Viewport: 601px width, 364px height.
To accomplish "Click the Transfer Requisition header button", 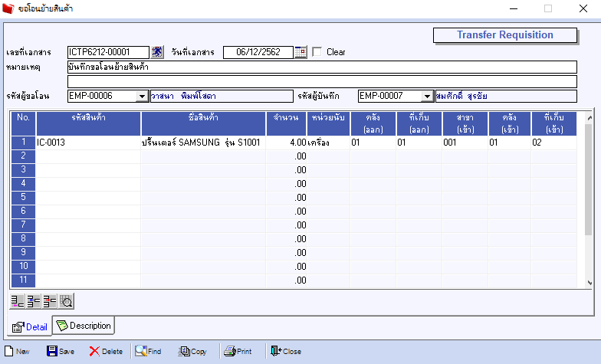I will [x=504, y=35].
